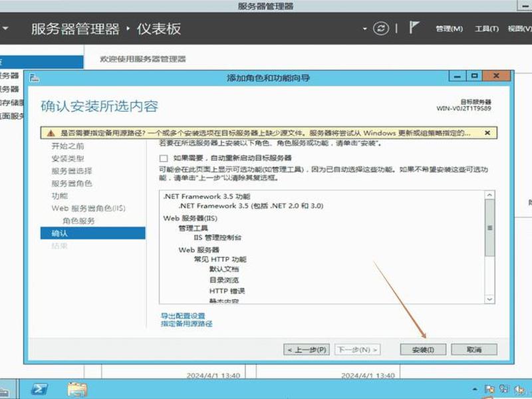Minimize the add roles wizard window
This screenshot has width=532, height=399.
(457, 76)
